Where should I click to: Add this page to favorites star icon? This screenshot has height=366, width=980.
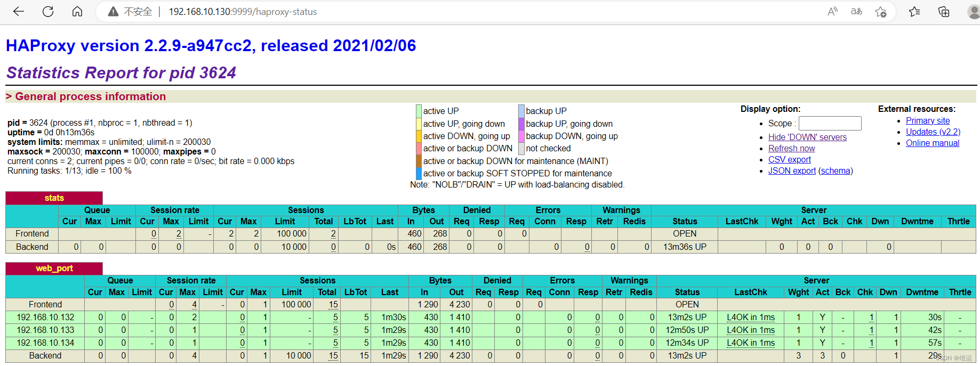[x=881, y=12]
